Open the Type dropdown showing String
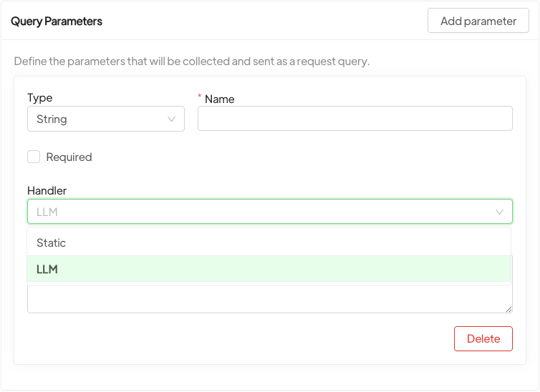Image resolution: width=540 pixels, height=392 pixels. tap(105, 119)
